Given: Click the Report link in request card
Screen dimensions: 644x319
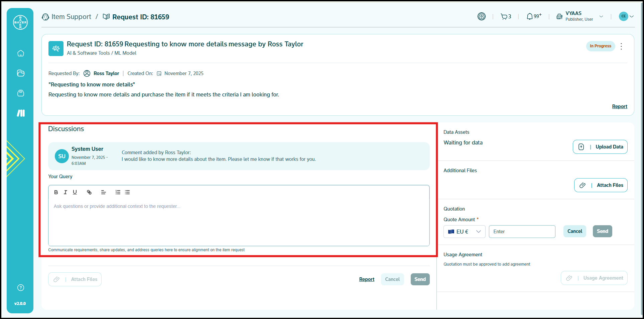Looking at the screenshot, I should click(x=619, y=106).
